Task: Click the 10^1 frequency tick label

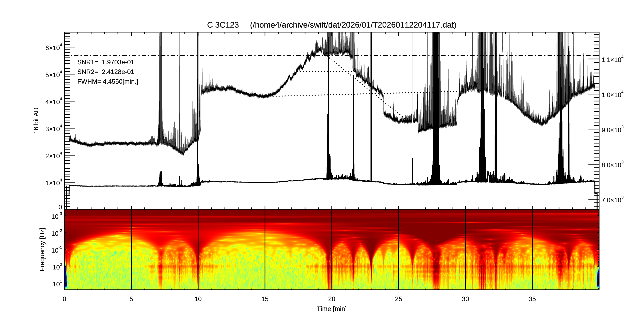Action: tap(57, 284)
